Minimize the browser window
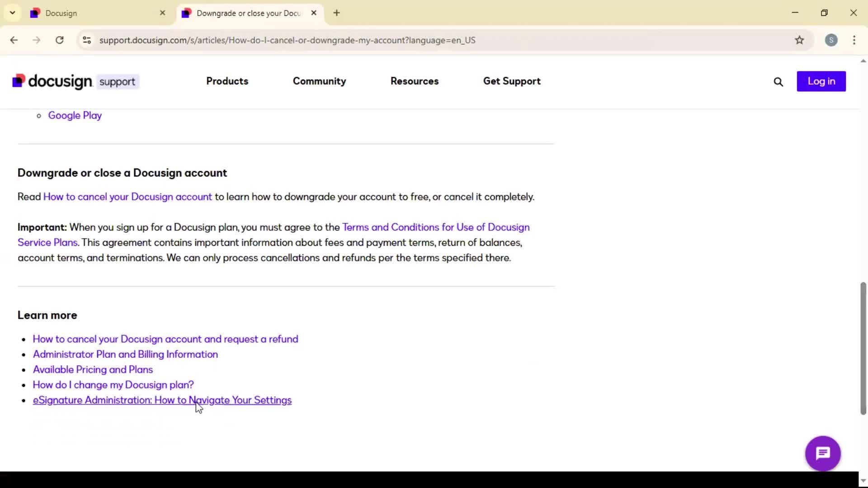Viewport: 868px width, 488px height. (x=795, y=13)
